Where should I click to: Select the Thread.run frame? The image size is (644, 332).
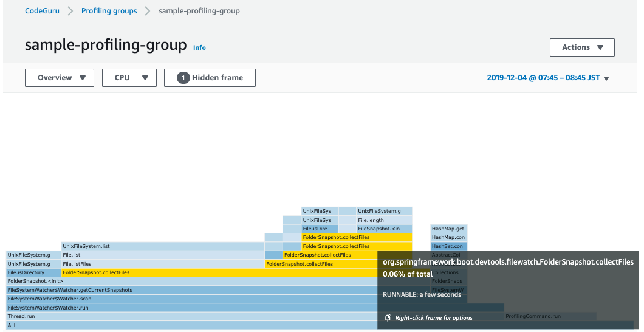[x=182, y=316]
